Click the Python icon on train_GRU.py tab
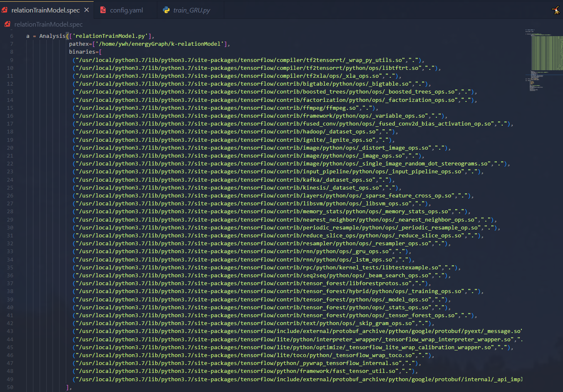 click(166, 10)
